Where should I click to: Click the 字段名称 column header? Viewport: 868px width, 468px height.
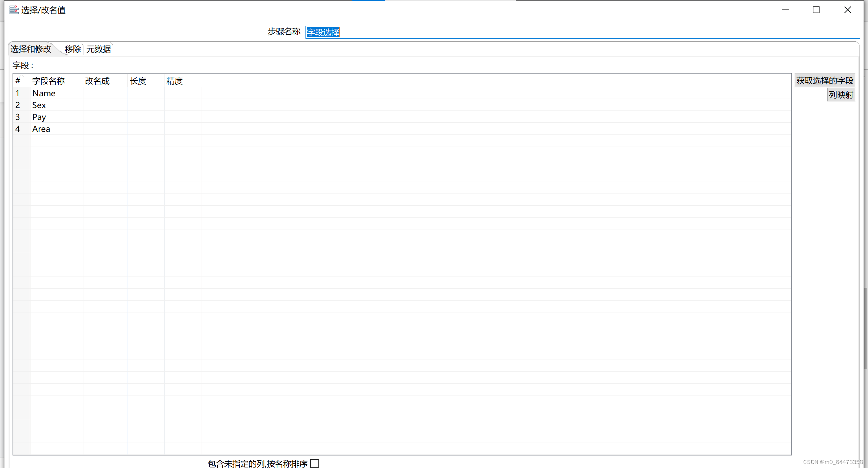pos(48,81)
